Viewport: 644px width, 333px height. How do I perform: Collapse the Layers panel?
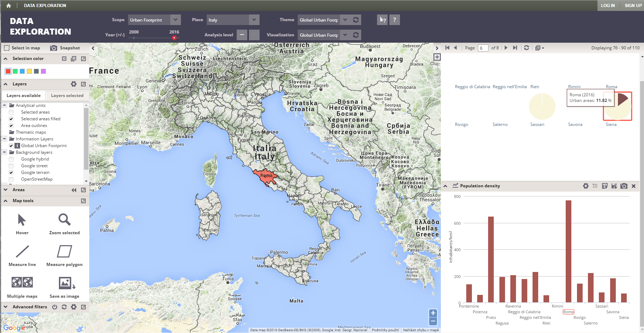[x=6, y=84]
